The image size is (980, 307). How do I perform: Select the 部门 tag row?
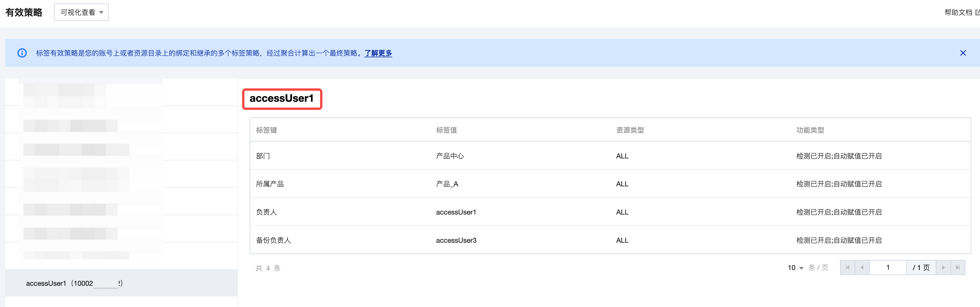(263, 156)
